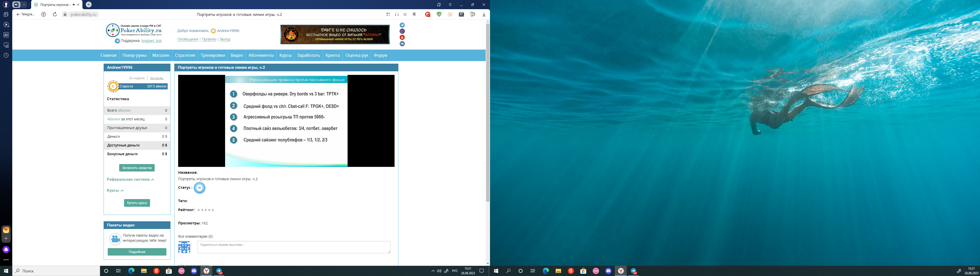Open the Форум menu item
The height and width of the screenshot is (276, 980).
pyautogui.click(x=381, y=55)
